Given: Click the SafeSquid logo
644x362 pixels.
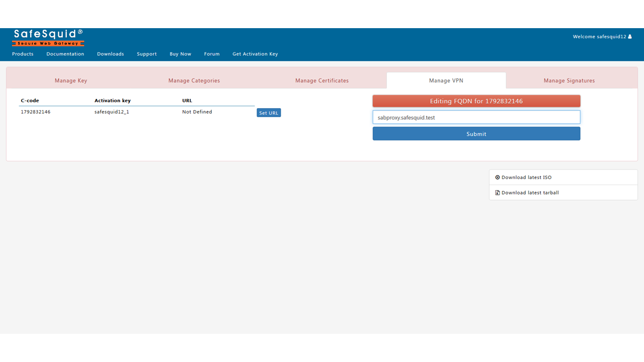Looking at the screenshot, I should 48,38.
